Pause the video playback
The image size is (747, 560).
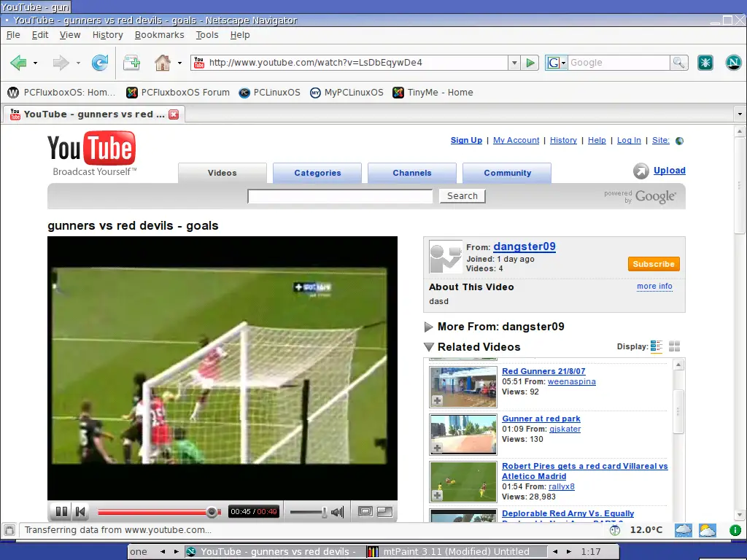61,511
